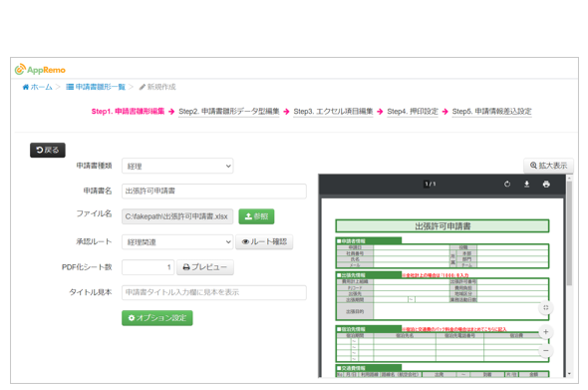Click the pencil icon beside 新規作成
Viewport: 588px width, 390px height.
(x=143, y=87)
